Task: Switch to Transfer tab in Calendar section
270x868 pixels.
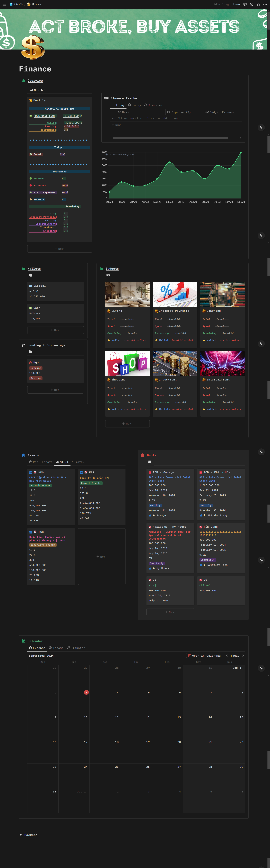Action: pyautogui.click(x=76, y=648)
